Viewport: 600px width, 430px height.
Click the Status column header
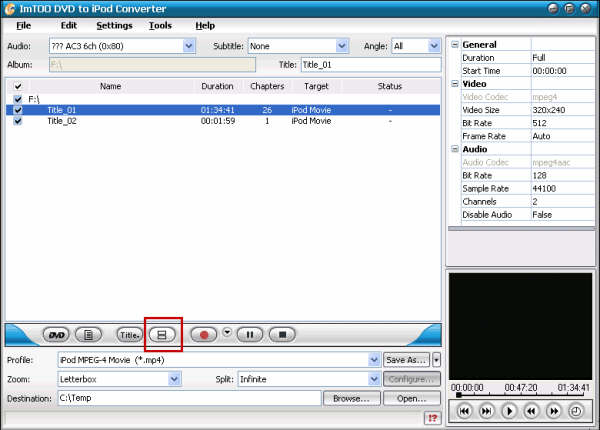coord(390,86)
